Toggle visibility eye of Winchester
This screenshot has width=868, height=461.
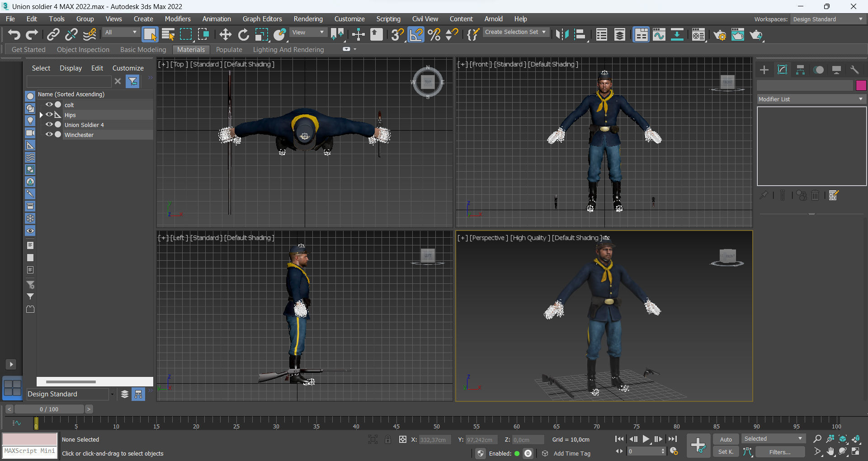click(x=49, y=134)
